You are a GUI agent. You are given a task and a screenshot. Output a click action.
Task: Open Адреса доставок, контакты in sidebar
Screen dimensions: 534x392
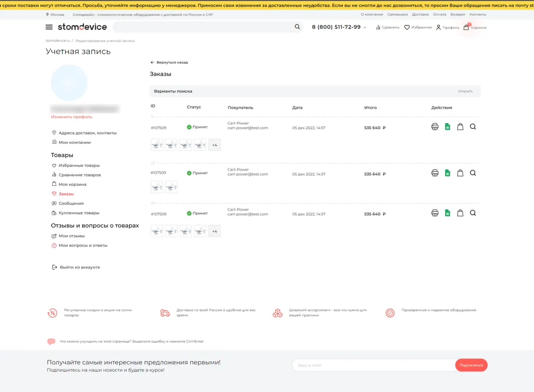[84, 133]
